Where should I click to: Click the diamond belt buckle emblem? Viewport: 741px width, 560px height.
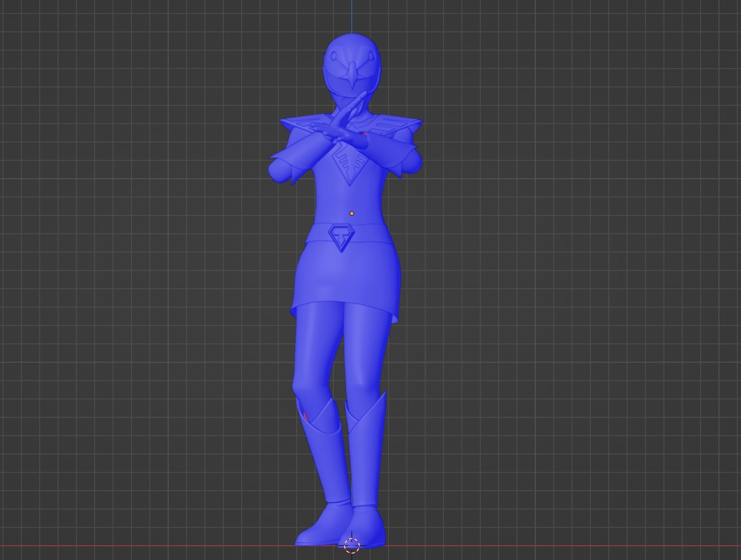click(x=342, y=237)
